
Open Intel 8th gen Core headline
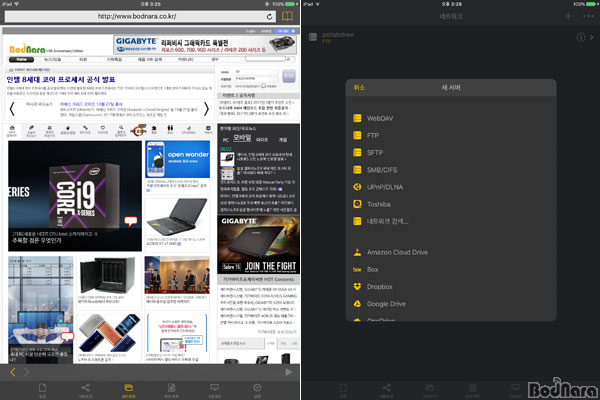[61, 80]
